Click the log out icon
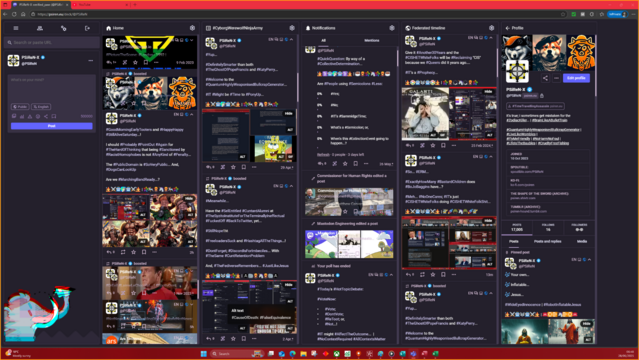639x360 pixels. pos(87,28)
